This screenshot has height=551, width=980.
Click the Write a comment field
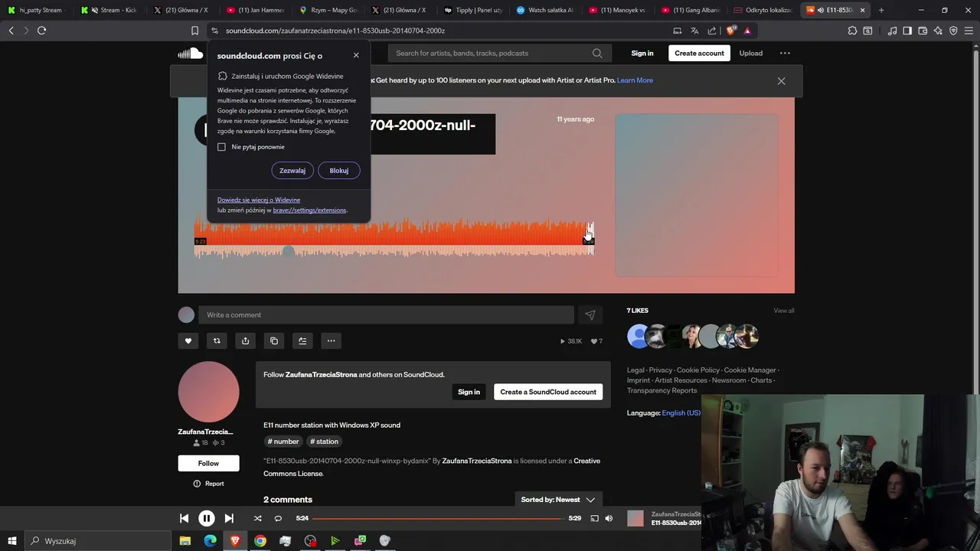pyautogui.click(x=386, y=315)
